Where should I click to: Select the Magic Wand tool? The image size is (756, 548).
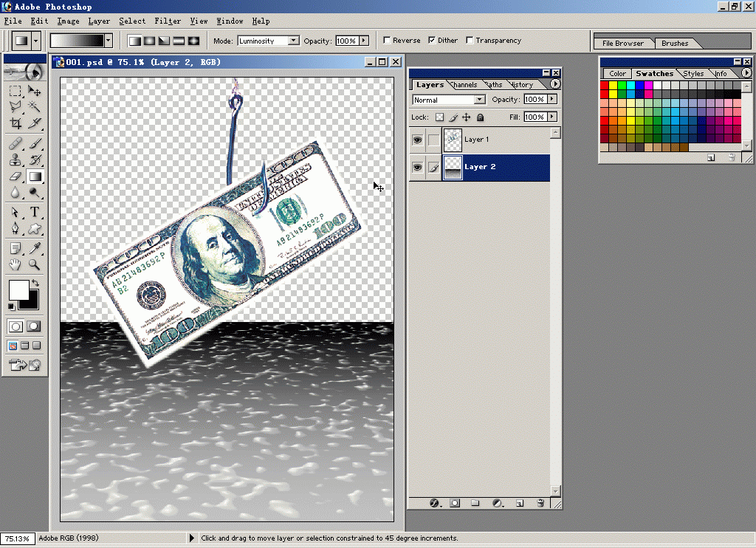click(34, 106)
